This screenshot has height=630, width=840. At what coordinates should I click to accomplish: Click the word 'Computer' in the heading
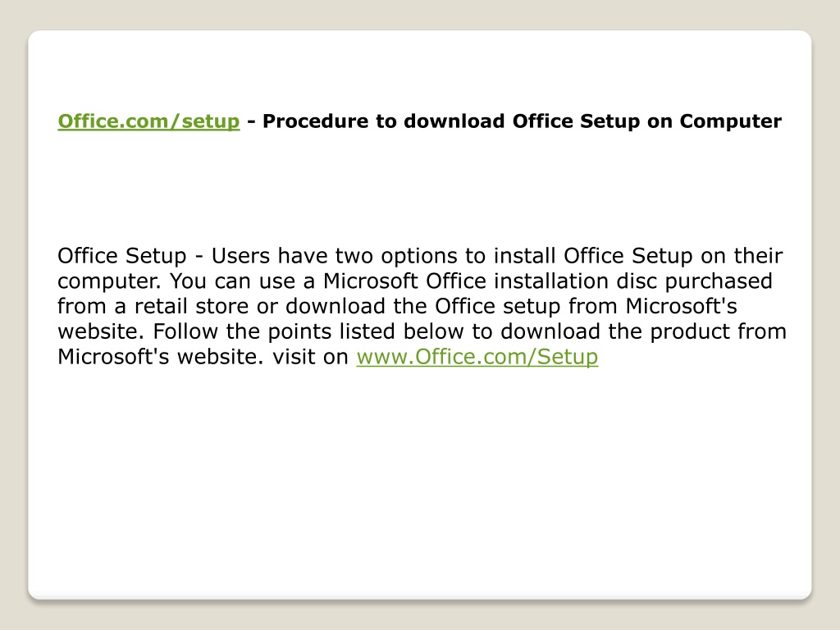[730, 121]
